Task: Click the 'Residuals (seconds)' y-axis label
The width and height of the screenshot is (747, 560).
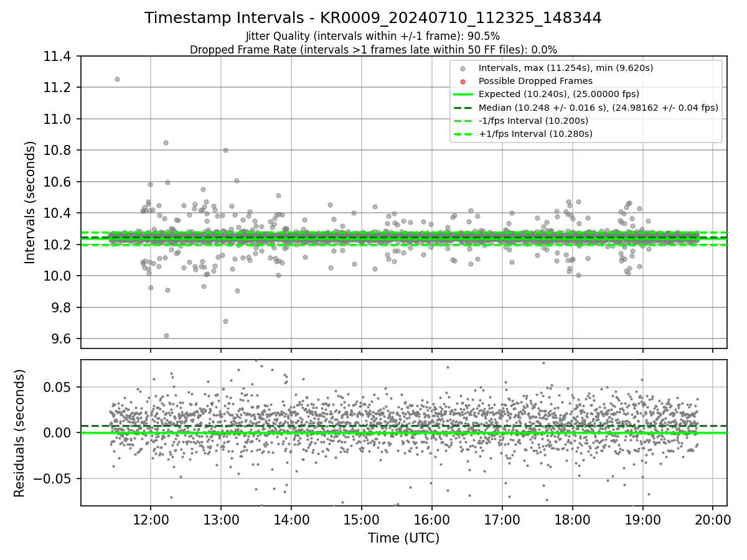Action: (19, 433)
